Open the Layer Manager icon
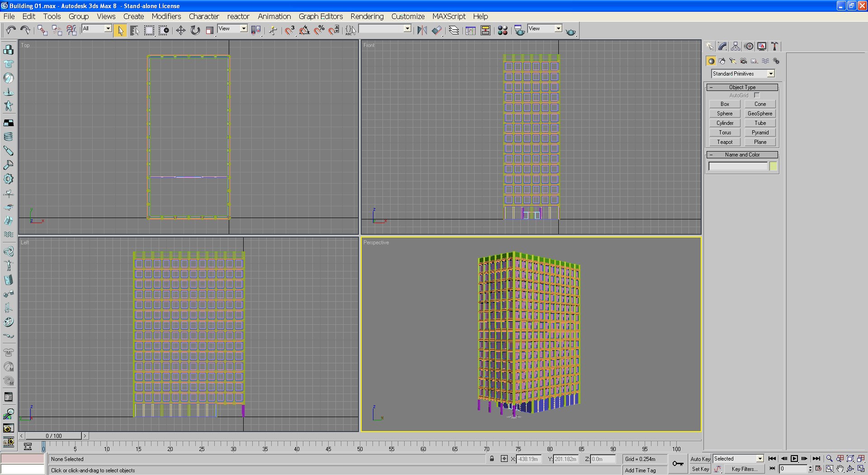The width and height of the screenshot is (868, 475). [454, 30]
